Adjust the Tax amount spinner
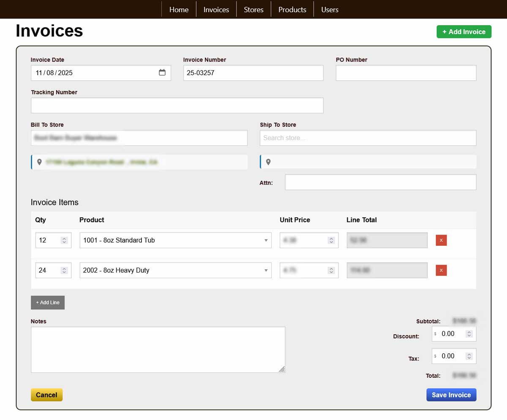507x420 pixels. pos(469,356)
